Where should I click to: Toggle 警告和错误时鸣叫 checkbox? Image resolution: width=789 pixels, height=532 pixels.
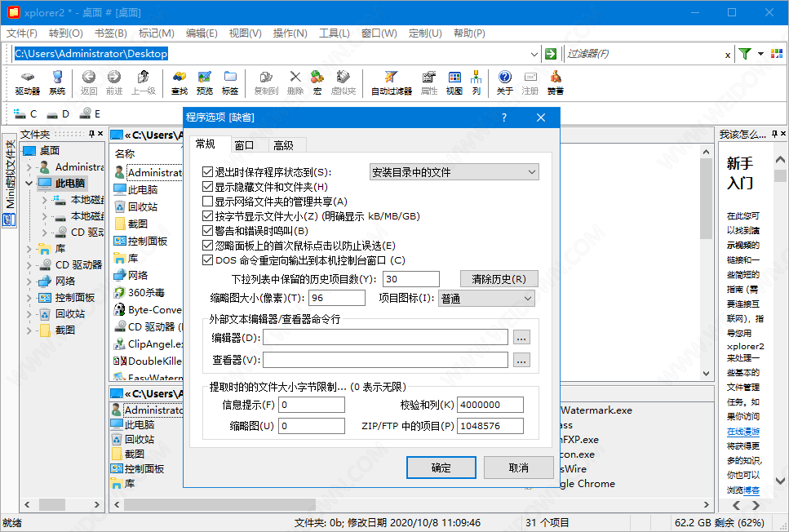pyautogui.click(x=207, y=231)
